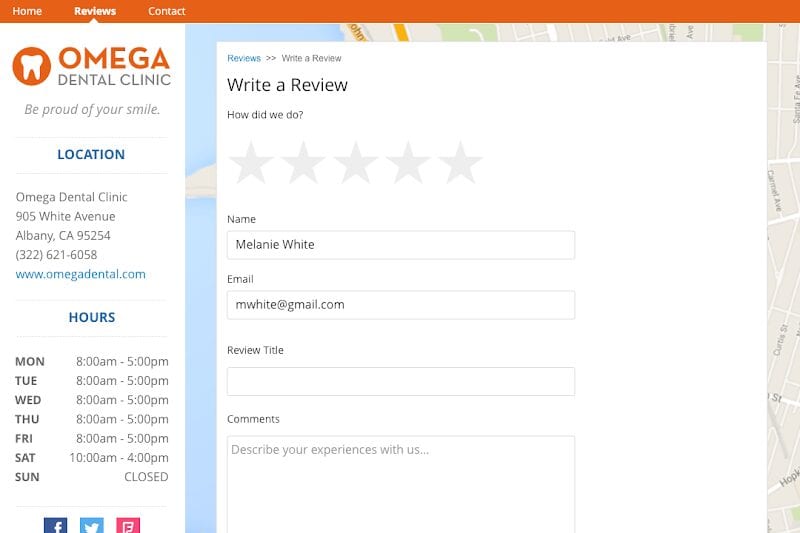Follow the Reviews breadcrumb link

click(244, 58)
